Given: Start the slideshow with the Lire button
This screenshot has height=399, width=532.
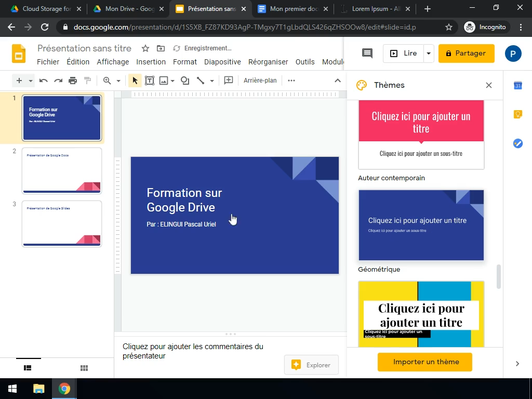Looking at the screenshot, I should point(403,54).
